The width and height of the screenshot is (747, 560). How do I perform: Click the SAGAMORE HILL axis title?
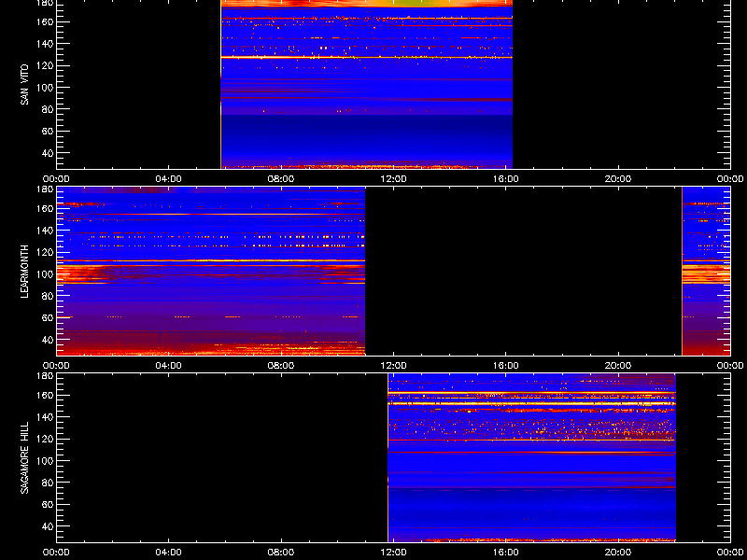point(24,457)
